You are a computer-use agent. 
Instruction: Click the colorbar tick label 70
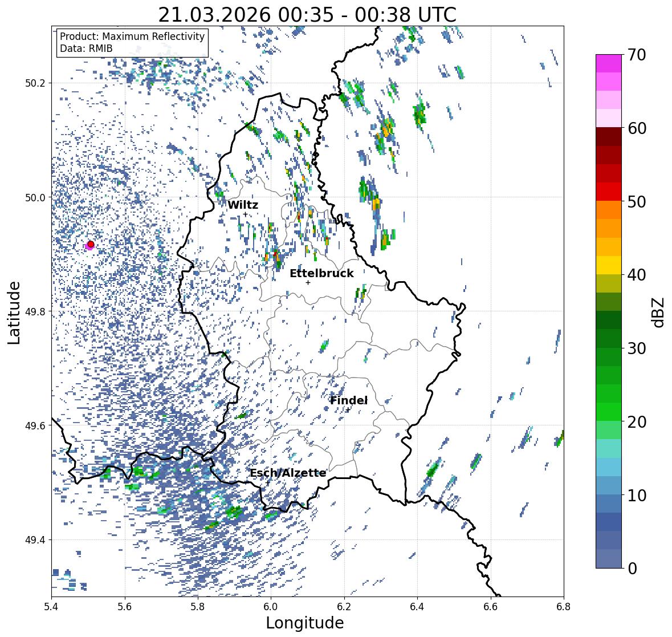pos(637,55)
